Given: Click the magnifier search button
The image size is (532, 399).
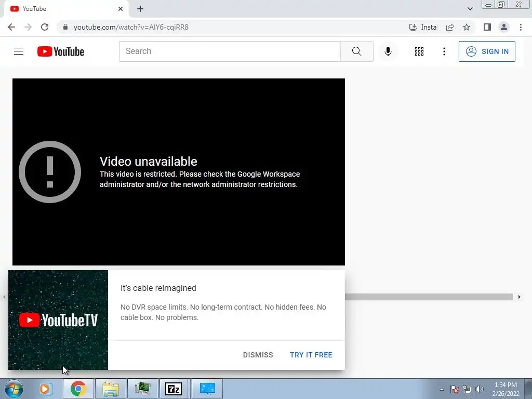Looking at the screenshot, I should (x=356, y=51).
